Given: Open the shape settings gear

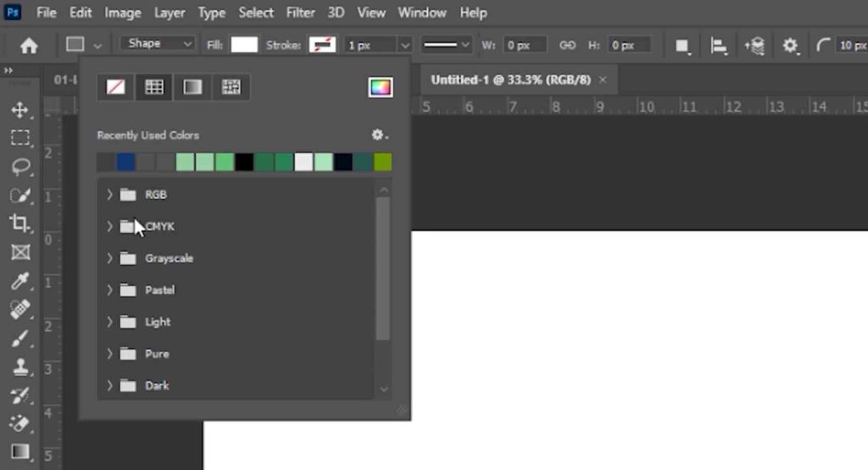Looking at the screenshot, I should (791, 46).
